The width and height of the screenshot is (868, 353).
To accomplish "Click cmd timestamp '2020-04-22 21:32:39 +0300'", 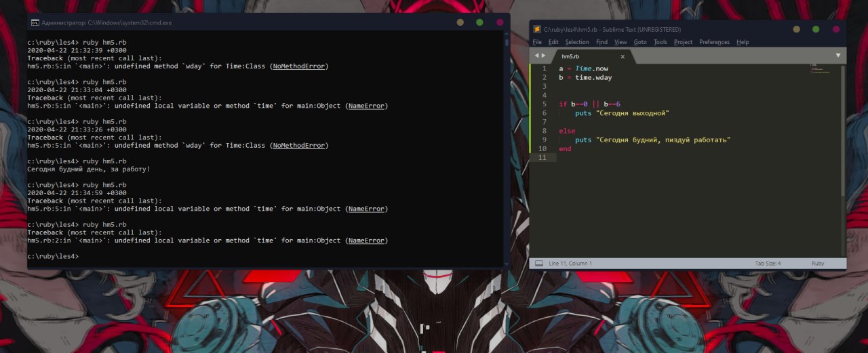I will (x=77, y=50).
